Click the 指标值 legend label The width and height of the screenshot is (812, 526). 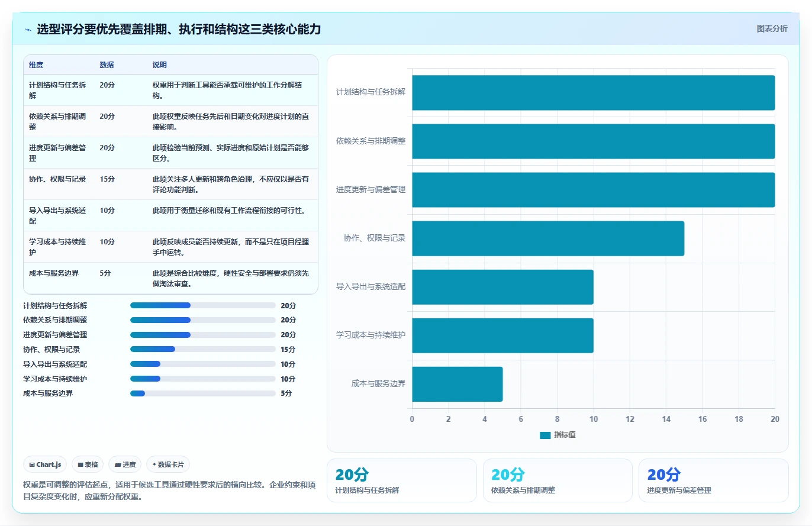pos(565,435)
